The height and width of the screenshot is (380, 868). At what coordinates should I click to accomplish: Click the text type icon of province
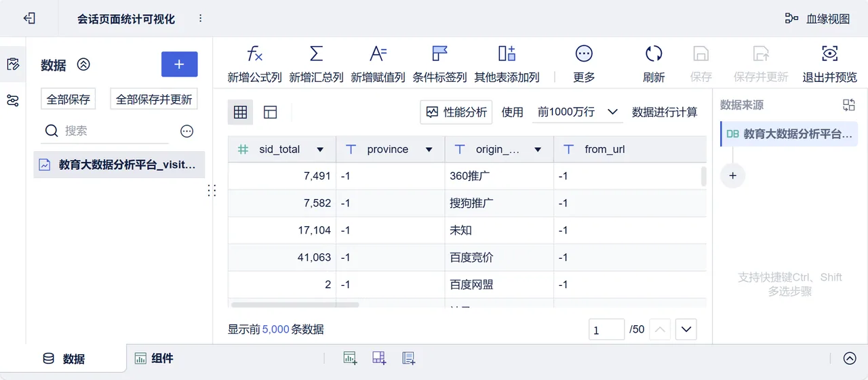click(351, 149)
